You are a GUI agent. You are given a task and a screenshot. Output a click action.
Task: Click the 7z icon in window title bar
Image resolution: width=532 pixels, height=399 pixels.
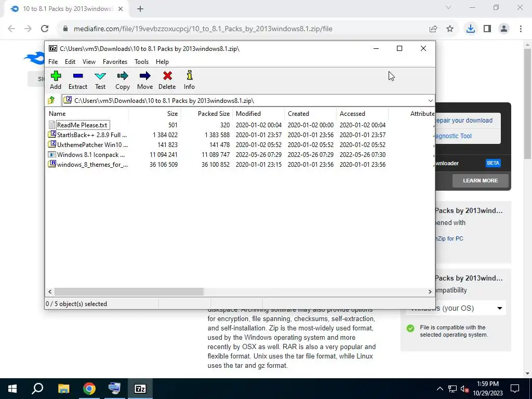(52, 48)
